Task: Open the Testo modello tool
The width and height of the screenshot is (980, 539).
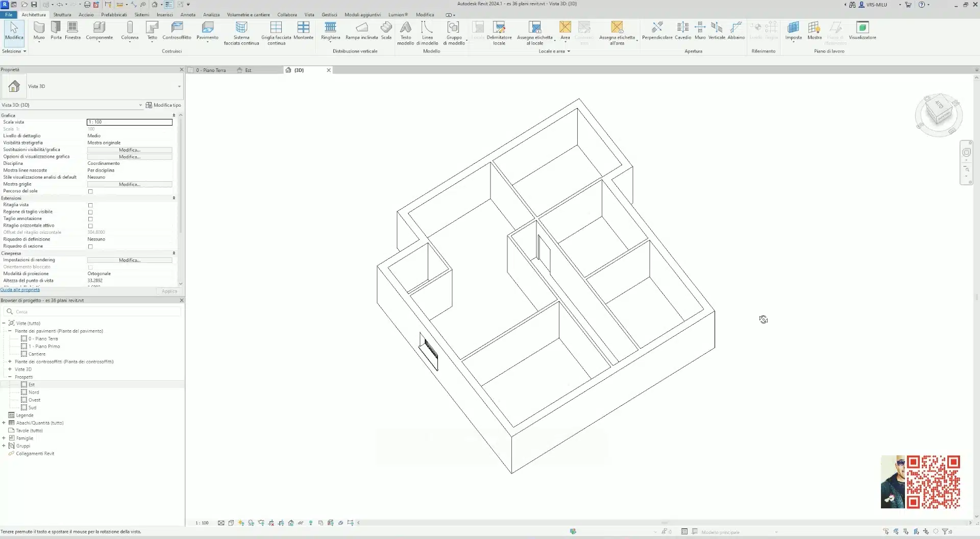Action: [406, 33]
